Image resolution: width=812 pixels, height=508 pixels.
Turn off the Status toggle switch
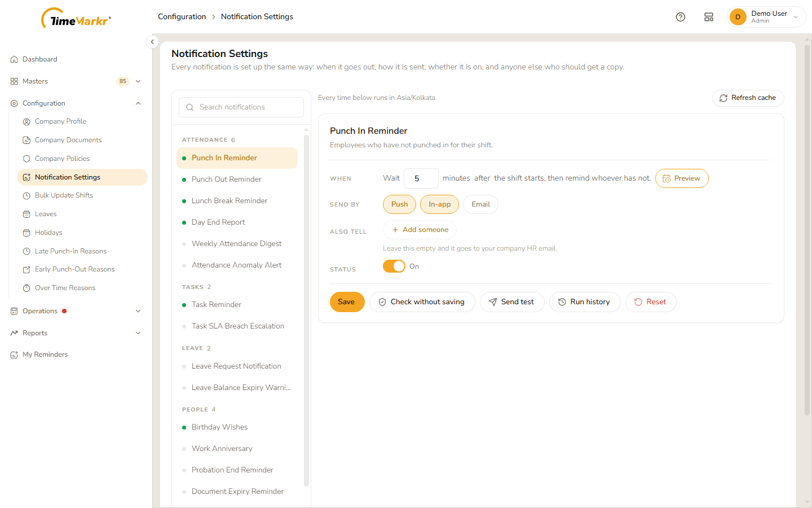click(394, 266)
